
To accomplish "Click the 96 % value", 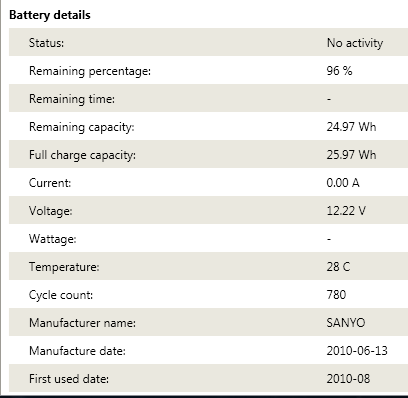I will [339, 71].
